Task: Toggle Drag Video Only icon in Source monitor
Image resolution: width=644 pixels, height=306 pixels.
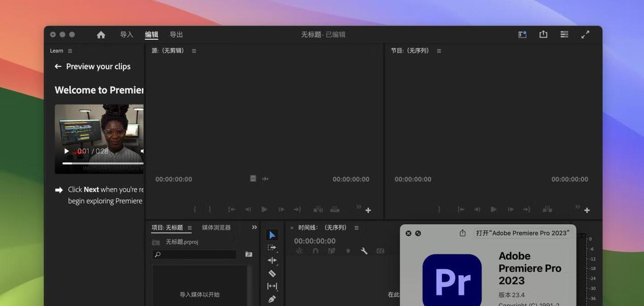Action: tap(253, 179)
